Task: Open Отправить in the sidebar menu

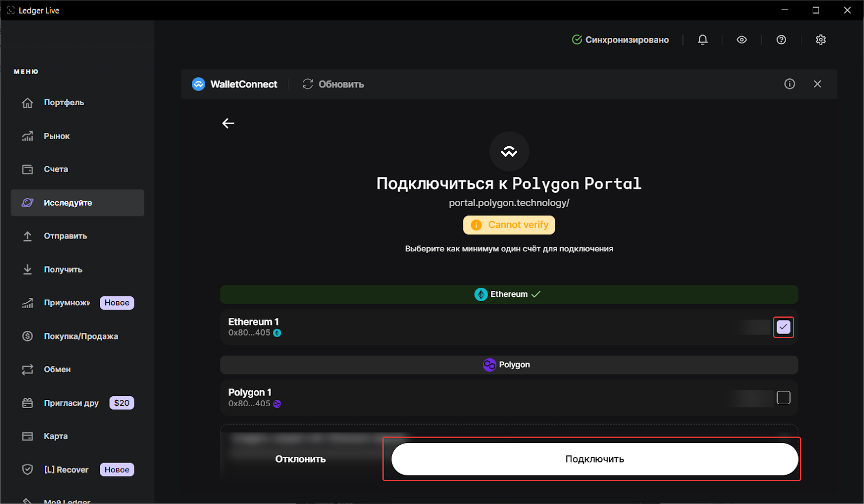Action: coord(77,236)
